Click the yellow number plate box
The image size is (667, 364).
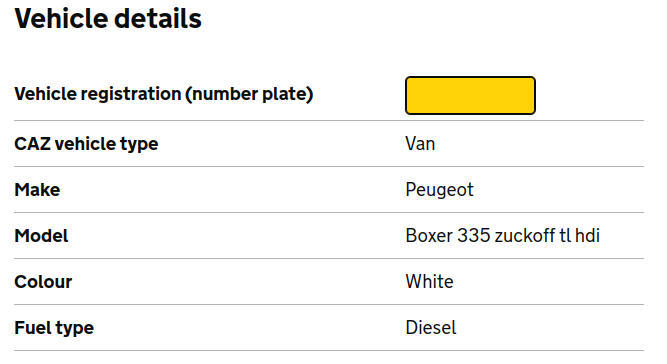click(470, 95)
